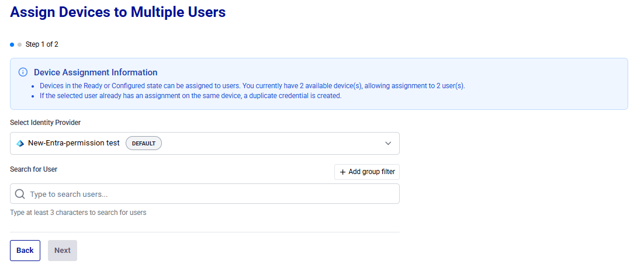644x271 pixels.
Task: Click the Device Assignment Information title
Action: pyautogui.click(x=96, y=72)
